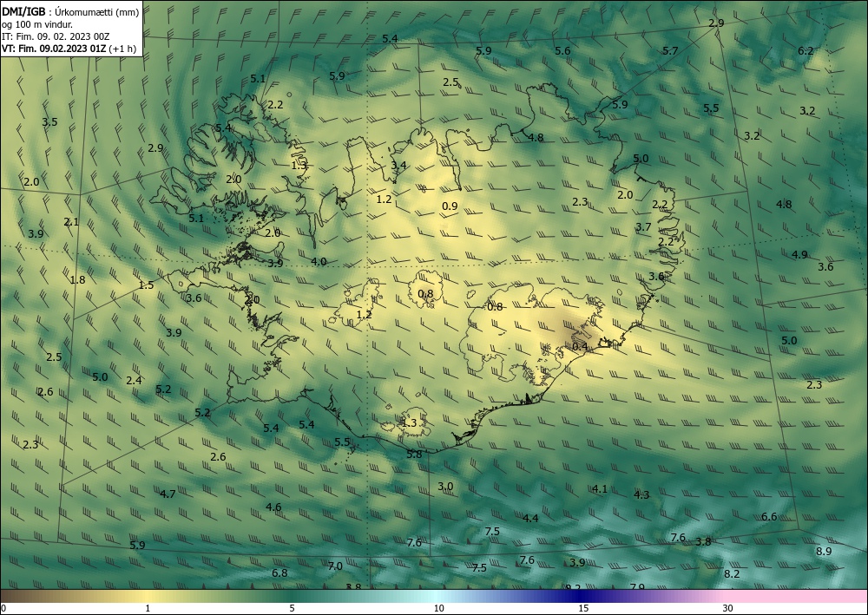
Task: Click the color scale label 0
Action: (x=3, y=608)
